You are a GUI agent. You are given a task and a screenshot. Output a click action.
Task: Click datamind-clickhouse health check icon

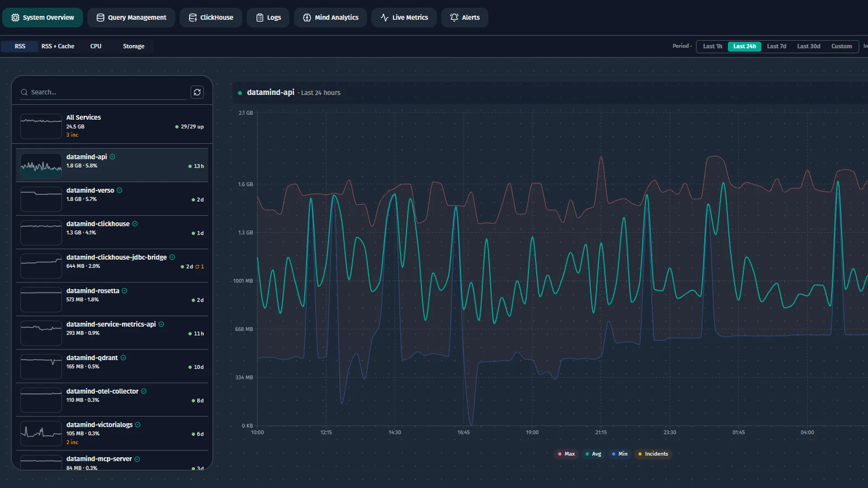(x=135, y=224)
